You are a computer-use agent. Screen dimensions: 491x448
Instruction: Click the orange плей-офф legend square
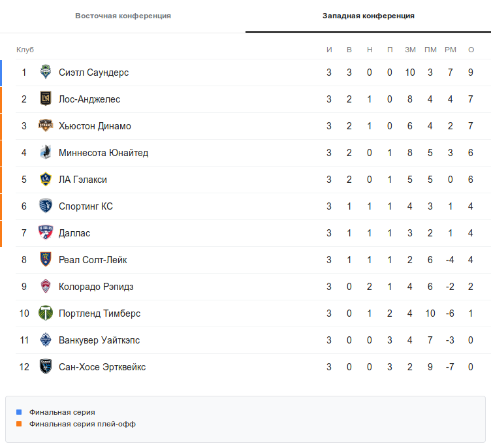[x=19, y=424]
